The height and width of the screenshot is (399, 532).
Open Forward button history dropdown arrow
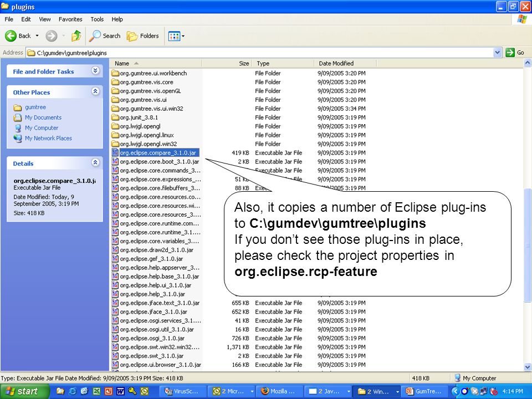point(63,35)
